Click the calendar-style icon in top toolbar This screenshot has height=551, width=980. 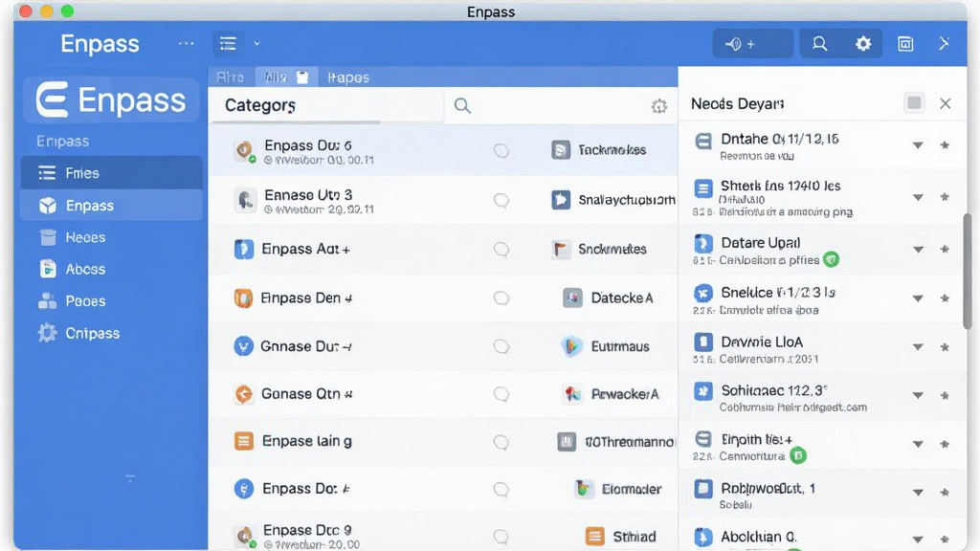point(905,44)
